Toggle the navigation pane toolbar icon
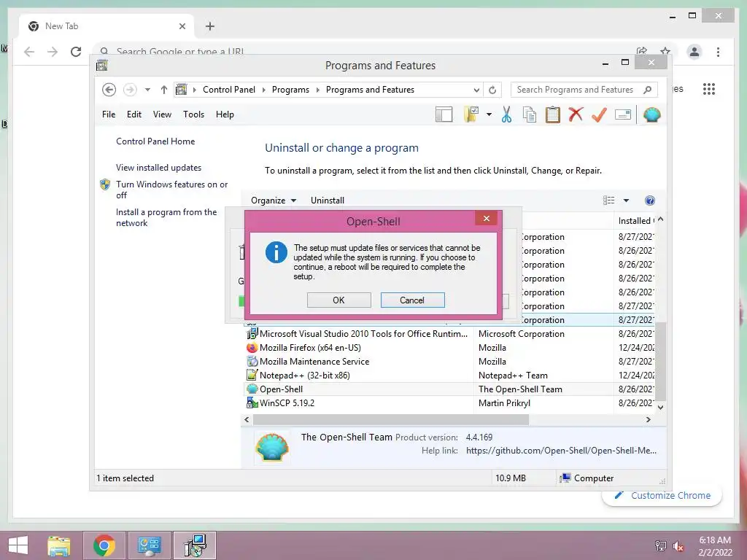 point(444,114)
